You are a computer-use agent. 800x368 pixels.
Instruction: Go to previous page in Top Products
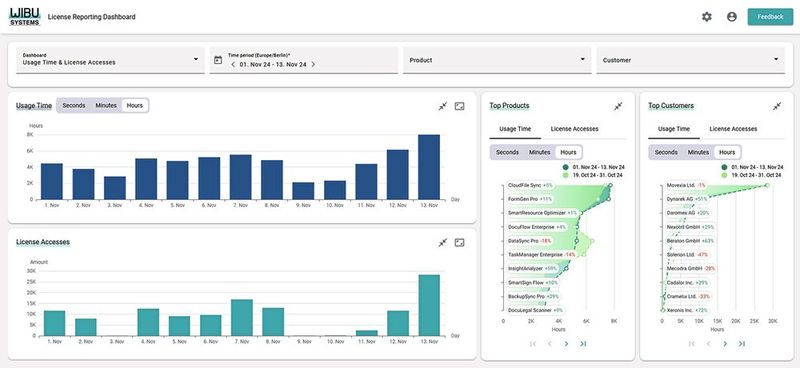pyautogui.click(x=549, y=344)
